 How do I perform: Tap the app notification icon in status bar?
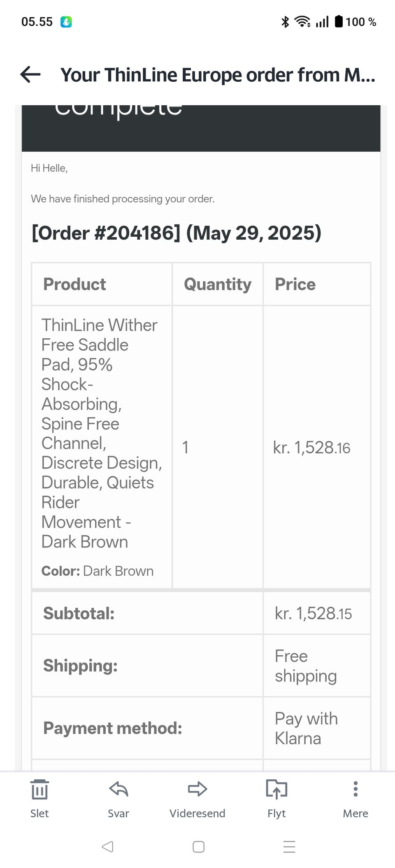66,22
